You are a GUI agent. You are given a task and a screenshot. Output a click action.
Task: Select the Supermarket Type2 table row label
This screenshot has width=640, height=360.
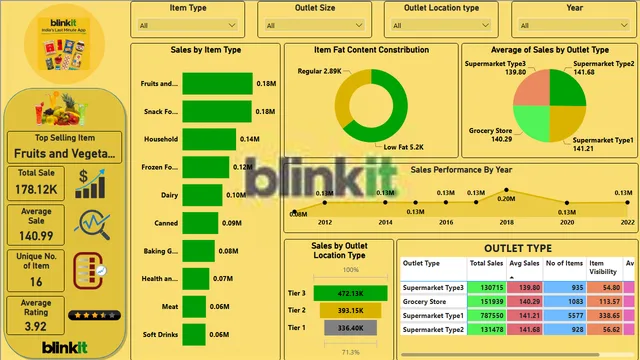(x=433, y=329)
